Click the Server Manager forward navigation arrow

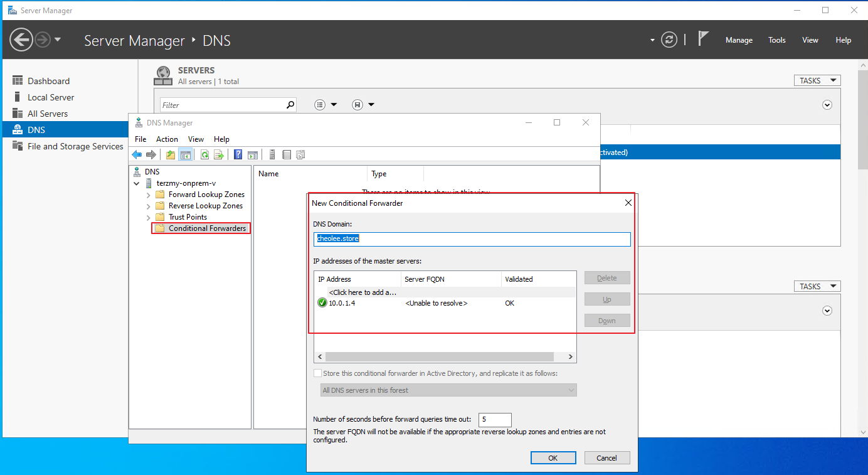pos(43,40)
